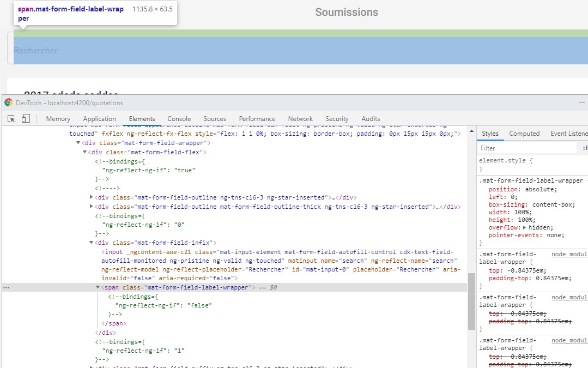Open the Console tab
Image resolution: width=588 pixels, height=368 pixels.
[x=179, y=118]
